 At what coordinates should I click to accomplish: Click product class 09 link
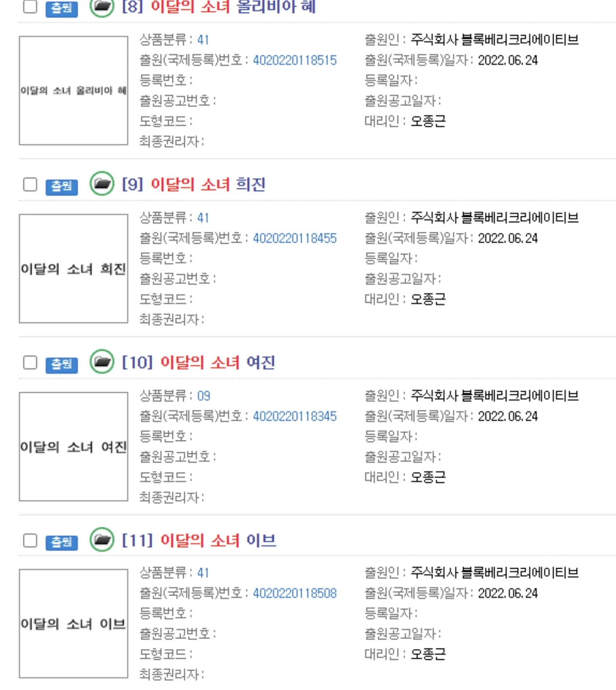click(x=204, y=396)
